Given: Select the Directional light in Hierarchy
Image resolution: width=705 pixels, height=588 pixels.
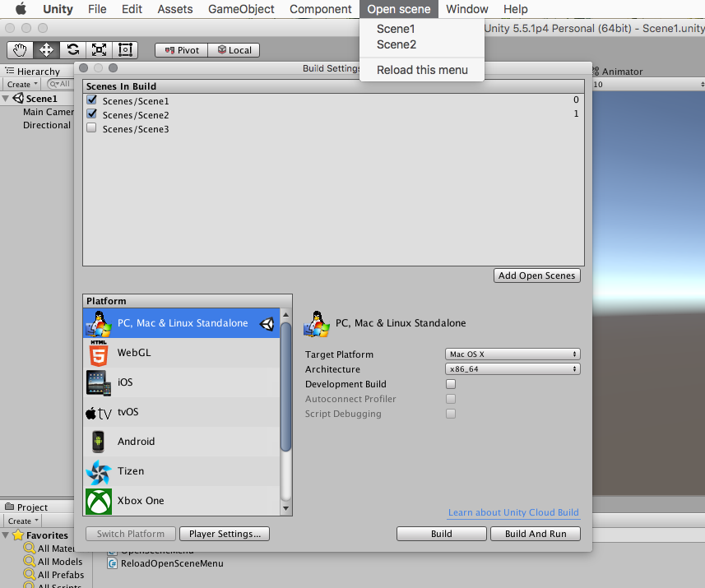Looking at the screenshot, I should click(x=47, y=125).
